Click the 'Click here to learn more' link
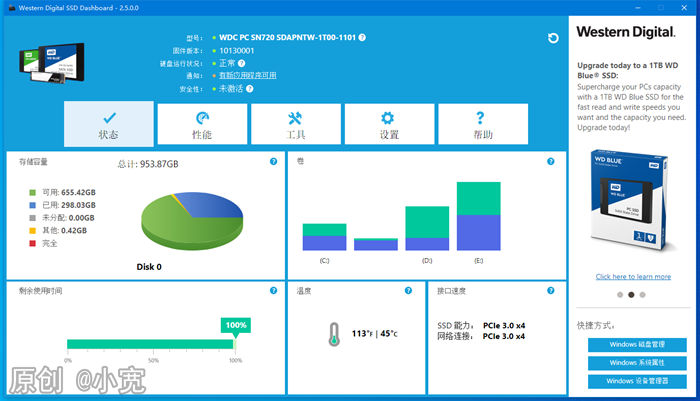 point(633,277)
